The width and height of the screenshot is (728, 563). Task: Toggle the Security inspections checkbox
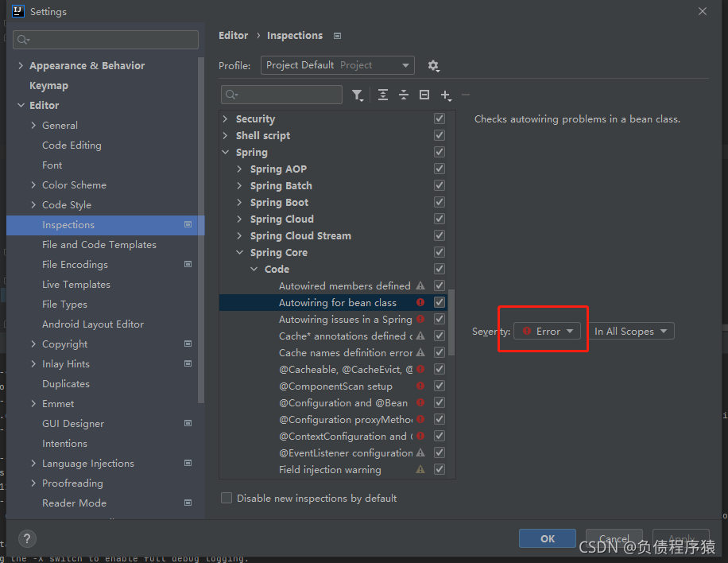point(440,118)
